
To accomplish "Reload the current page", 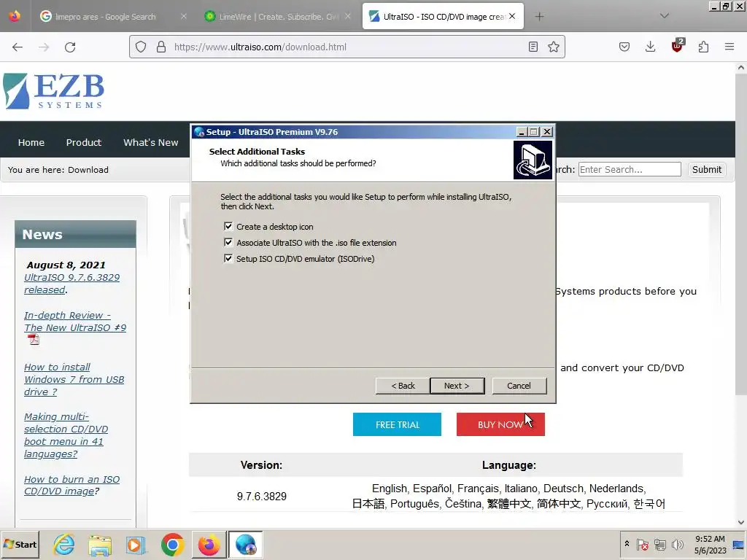I will (70, 47).
